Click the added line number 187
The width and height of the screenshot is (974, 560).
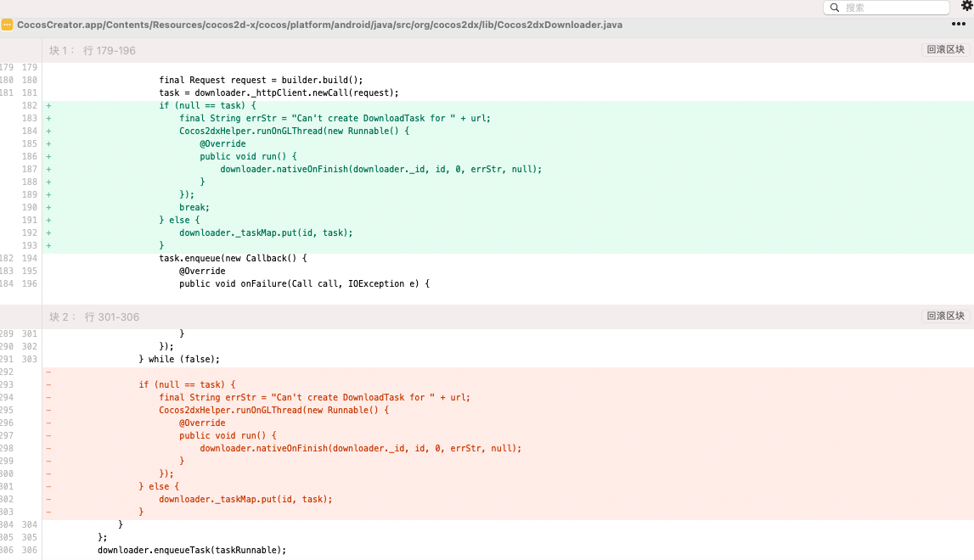[30, 170]
